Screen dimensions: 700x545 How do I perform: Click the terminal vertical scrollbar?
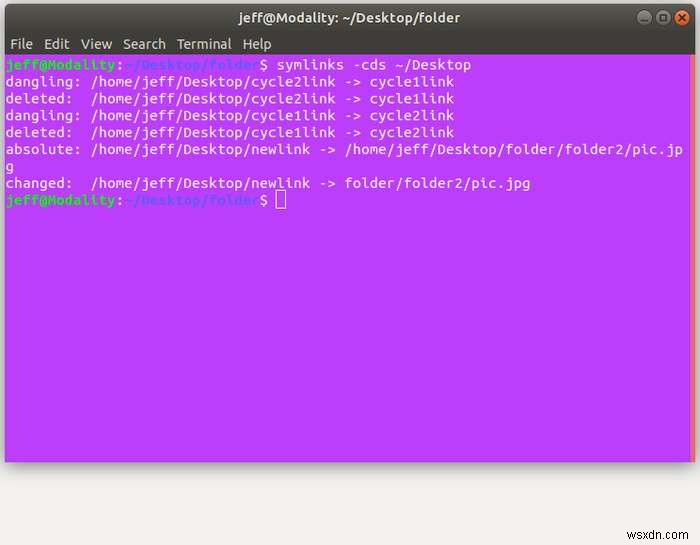[692, 258]
